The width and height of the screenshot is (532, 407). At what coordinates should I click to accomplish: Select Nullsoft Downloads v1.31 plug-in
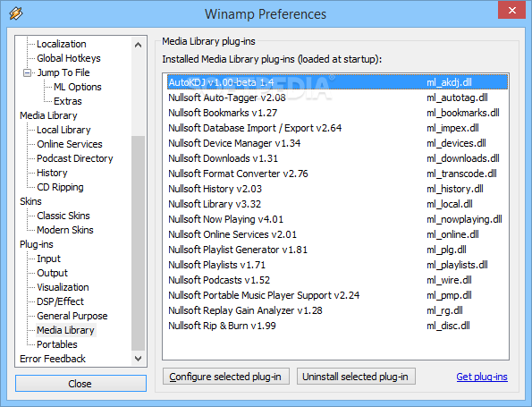[338, 158]
